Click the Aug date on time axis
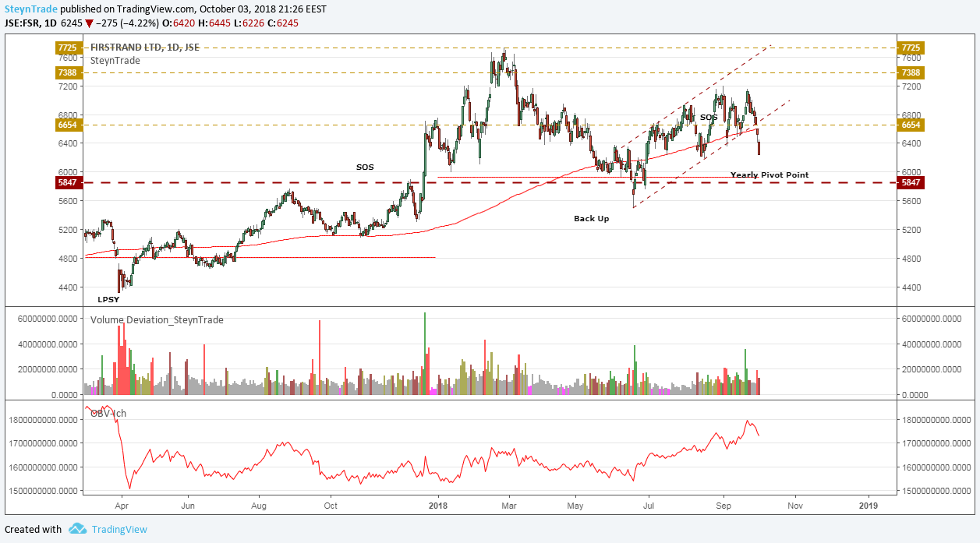Viewport: 980px width, 543px height. pyautogui.click(x=260, y=505)
